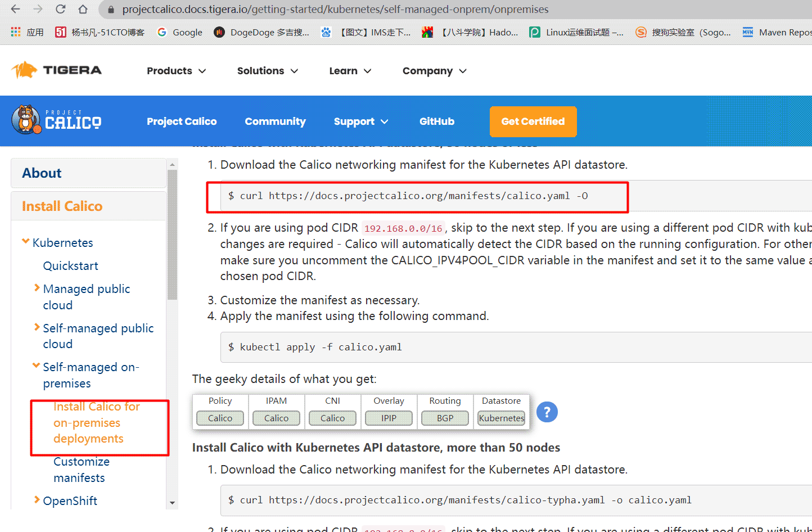
Task: Click the sidebar scroll down arrow
Action: tap(172, 503)
